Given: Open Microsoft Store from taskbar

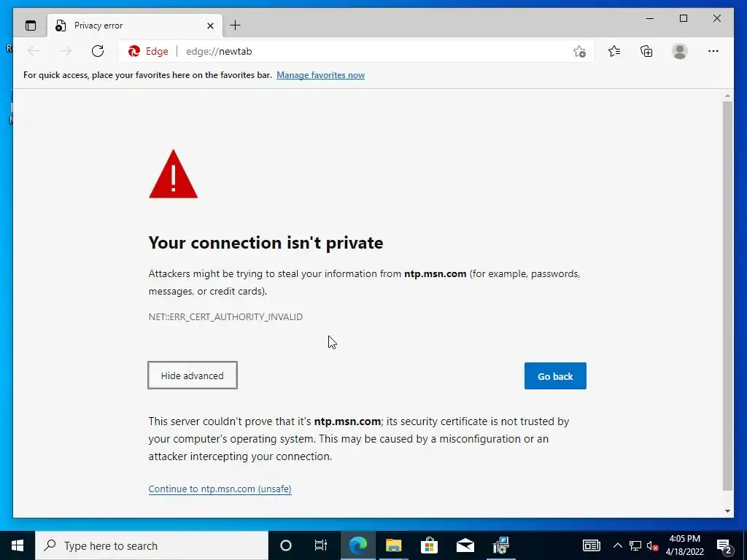Looking at the screenshot, I should (x=429, y=545).
